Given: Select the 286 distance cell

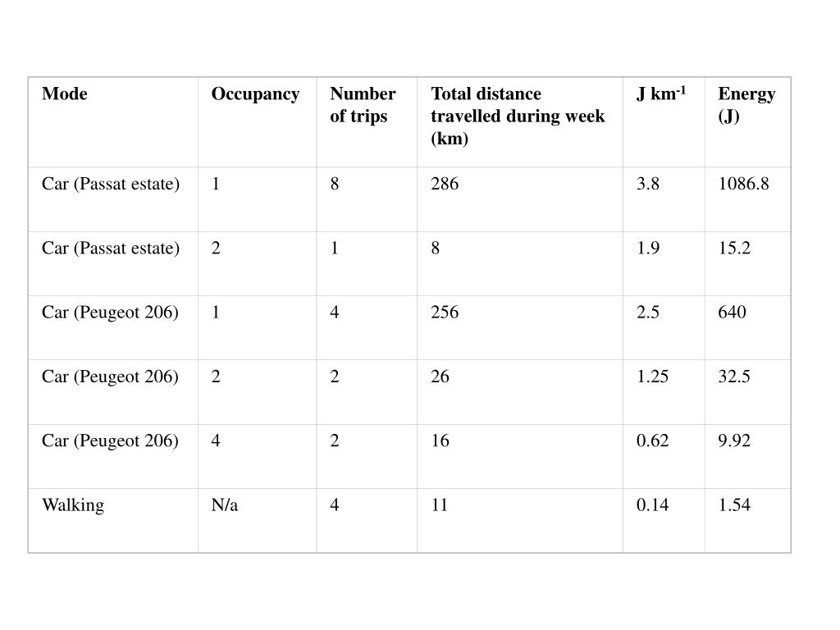Looking at the screenshot, I should click(x=445, y=184).
